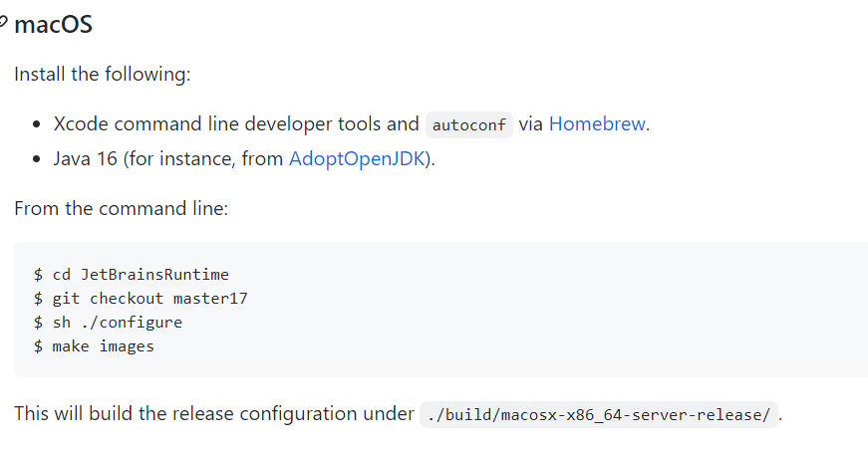The width and height of the screenshot is (868, 449).
Task: Click the bullet marker before Java 16 item
Action: [37, 159]
